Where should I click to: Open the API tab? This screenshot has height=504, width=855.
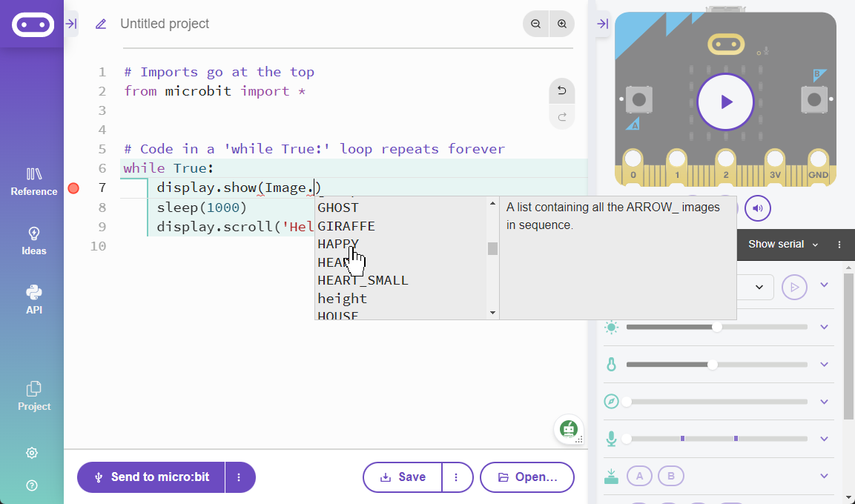click(x=34, y=300)
